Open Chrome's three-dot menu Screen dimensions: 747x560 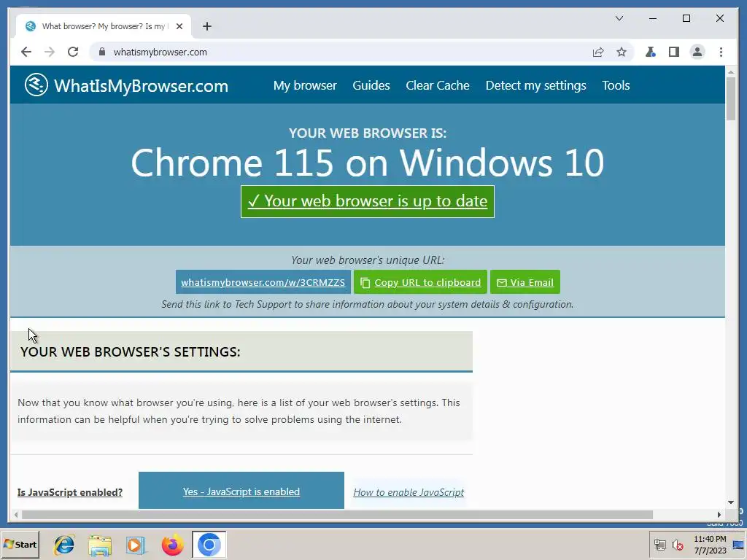pyautogui.click(x=721, y=52)
